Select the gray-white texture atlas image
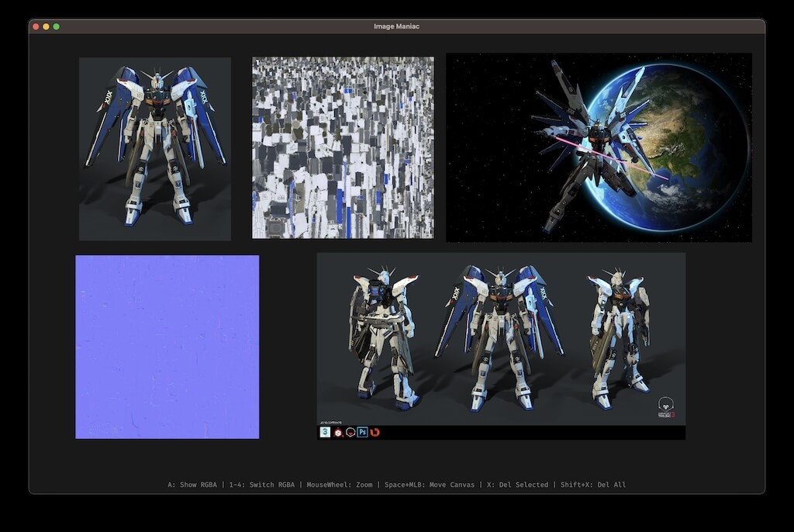Image resolution: width=794 pixels, height=532 pixels. pyautogui.click(x=343, y=147)
